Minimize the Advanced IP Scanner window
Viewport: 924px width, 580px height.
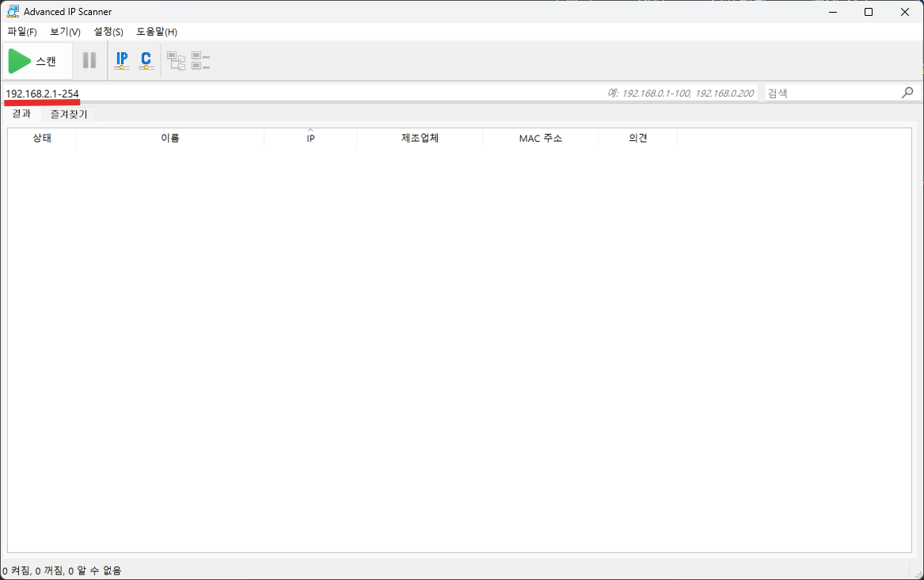[x=833, y=12]
